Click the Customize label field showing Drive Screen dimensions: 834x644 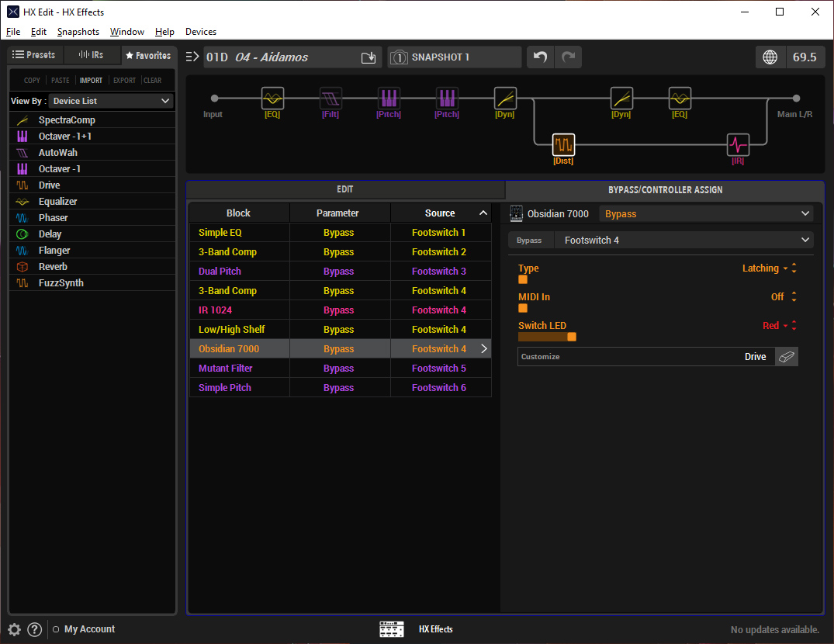(647, 357)
